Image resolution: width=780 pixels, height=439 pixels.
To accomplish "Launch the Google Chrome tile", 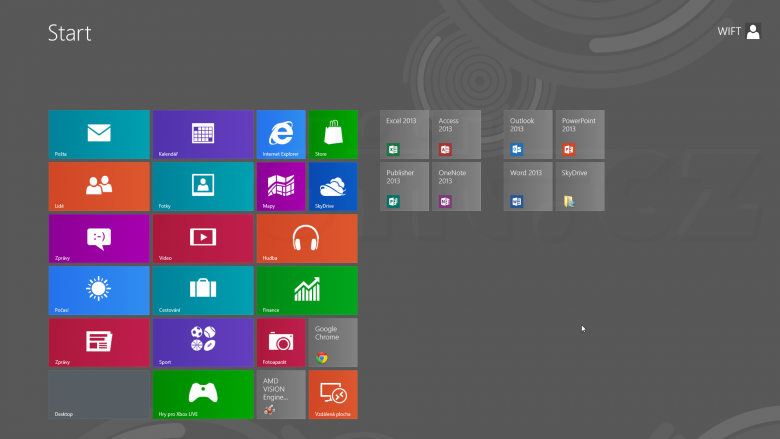I will pos(333,343).
